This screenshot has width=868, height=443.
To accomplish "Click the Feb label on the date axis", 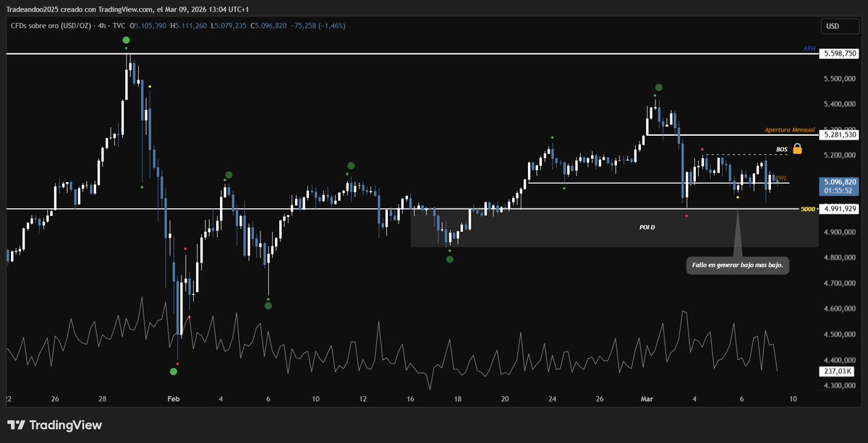I will tap(172, 399).
